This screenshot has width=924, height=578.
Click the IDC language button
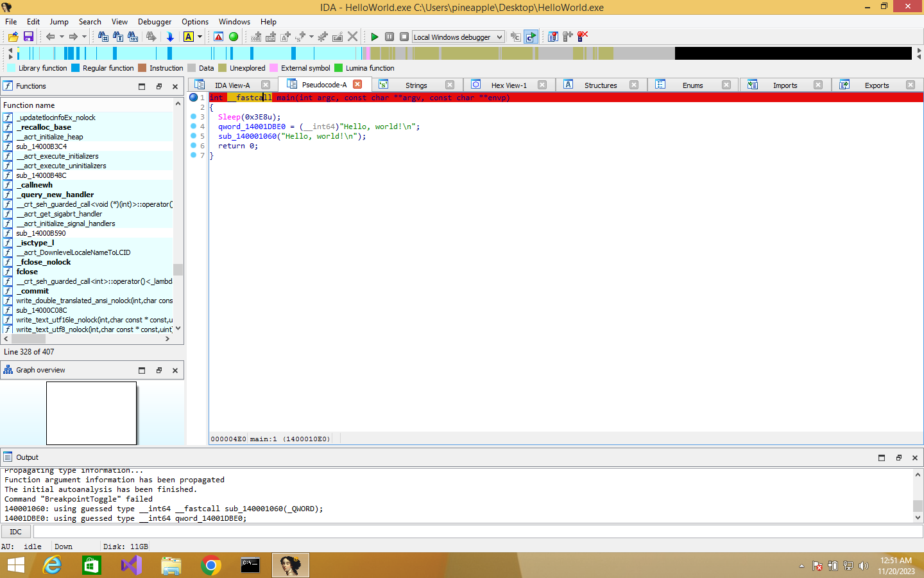tap(15, 532)
